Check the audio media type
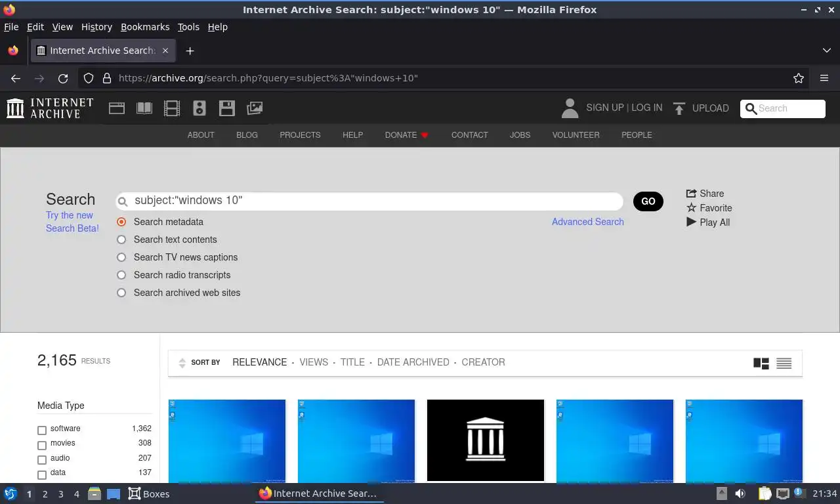The height and width of the screenshot is (504, 840). point(42,460)
